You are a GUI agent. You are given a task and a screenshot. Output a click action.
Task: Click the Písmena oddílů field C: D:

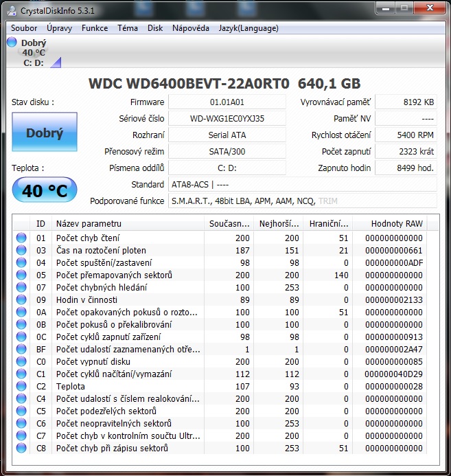(227, 168)
